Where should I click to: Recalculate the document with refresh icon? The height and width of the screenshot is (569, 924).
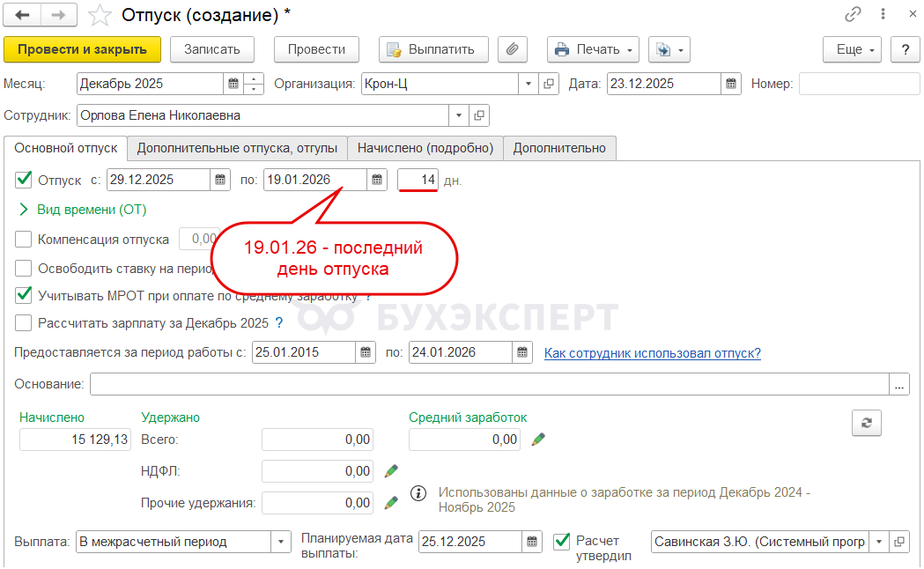tap(866, 423)
